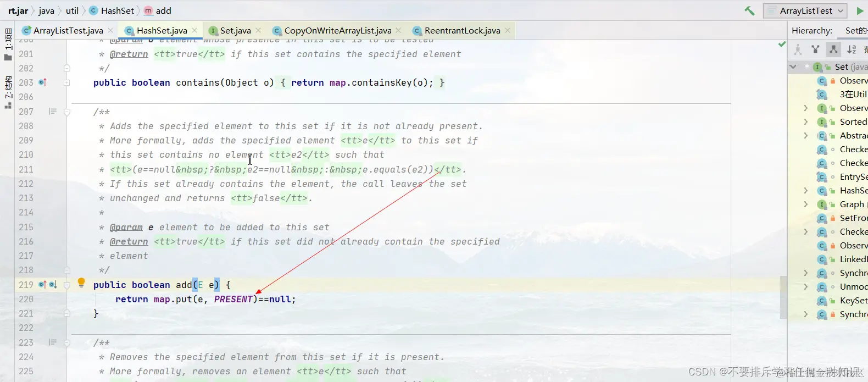Close the Set.java tab
868x382 pixels.
coord(258,30)
